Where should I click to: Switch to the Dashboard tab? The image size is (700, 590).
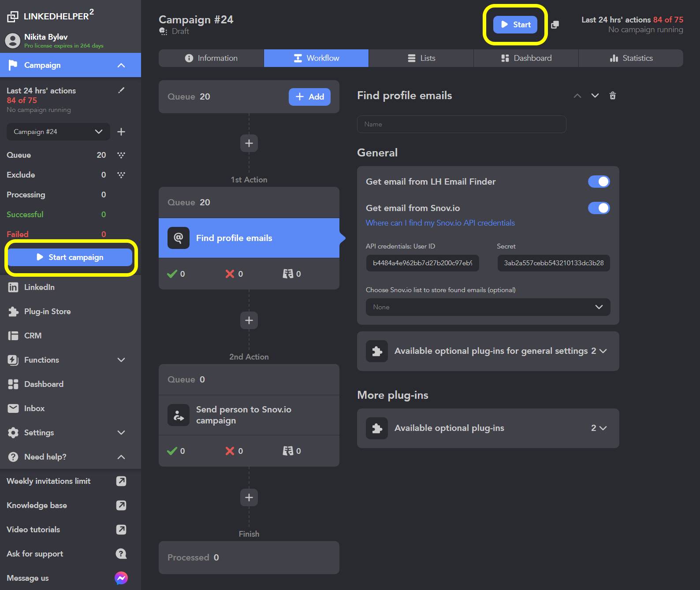(526, 58)
